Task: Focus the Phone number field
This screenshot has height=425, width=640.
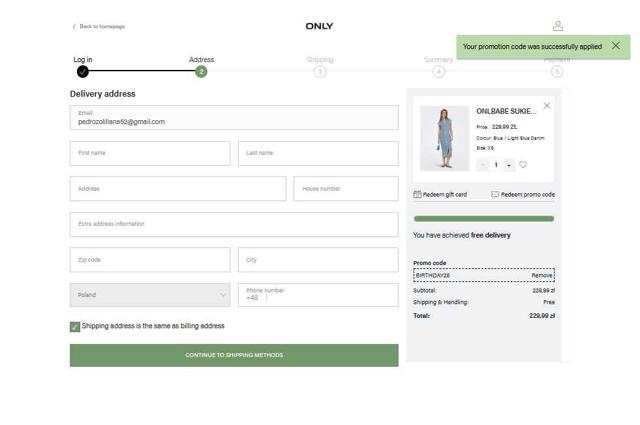Action: tap(318, 295)
